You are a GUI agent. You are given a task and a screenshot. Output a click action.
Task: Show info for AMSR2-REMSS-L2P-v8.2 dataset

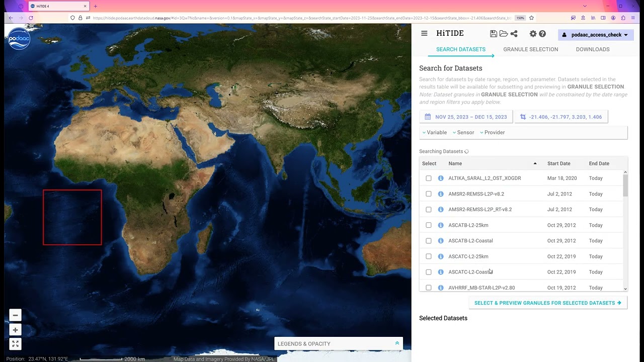click(441, 194)
